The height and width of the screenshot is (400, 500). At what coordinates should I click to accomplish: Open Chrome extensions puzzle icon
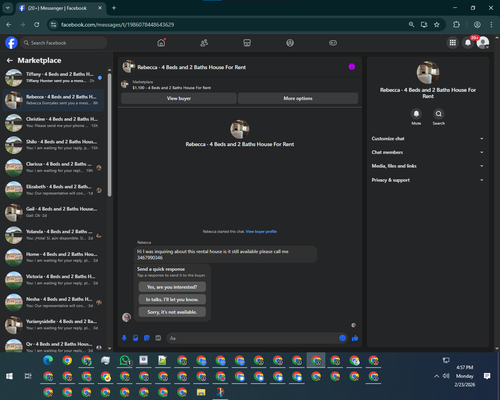[x=456, y=25]
